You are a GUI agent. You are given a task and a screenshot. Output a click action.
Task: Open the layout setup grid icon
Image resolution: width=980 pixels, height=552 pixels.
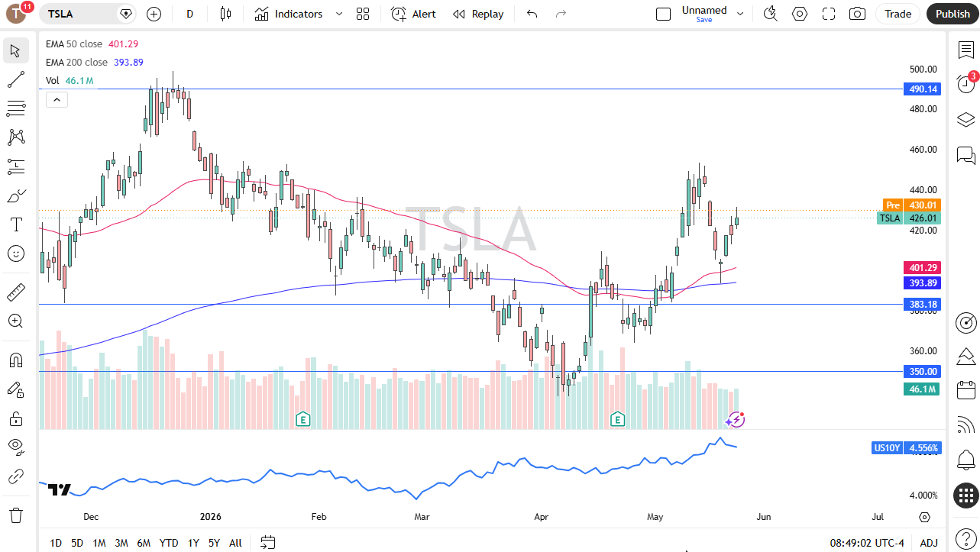click(363, 14)
